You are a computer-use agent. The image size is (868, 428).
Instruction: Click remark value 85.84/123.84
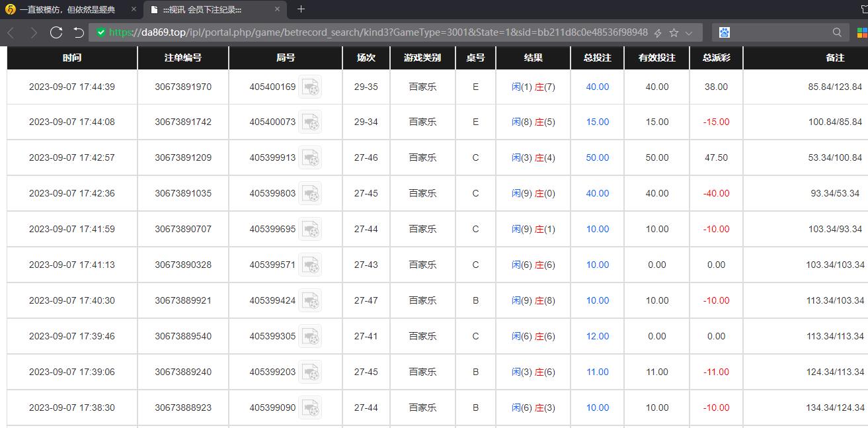pyautogui.click(x=835, y=87)
